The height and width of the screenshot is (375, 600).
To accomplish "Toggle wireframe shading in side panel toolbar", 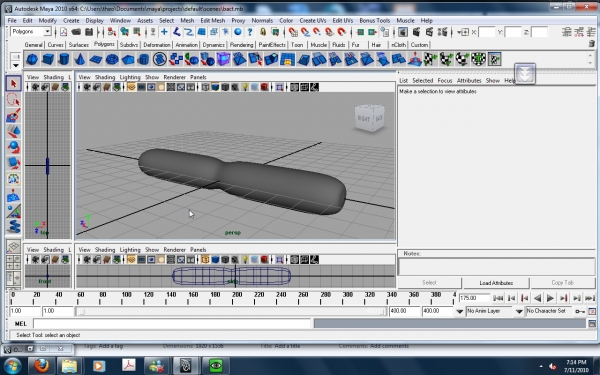I will [x=205, y=260].
